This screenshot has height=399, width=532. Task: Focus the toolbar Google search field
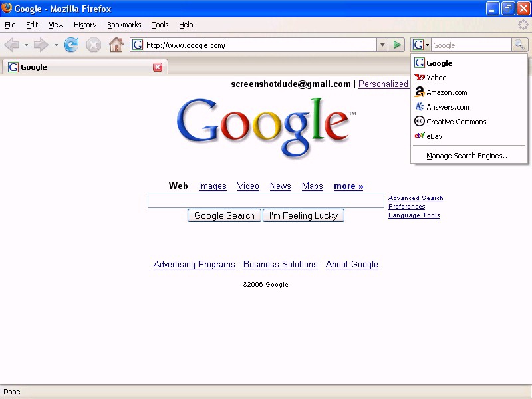pos(471,45)
